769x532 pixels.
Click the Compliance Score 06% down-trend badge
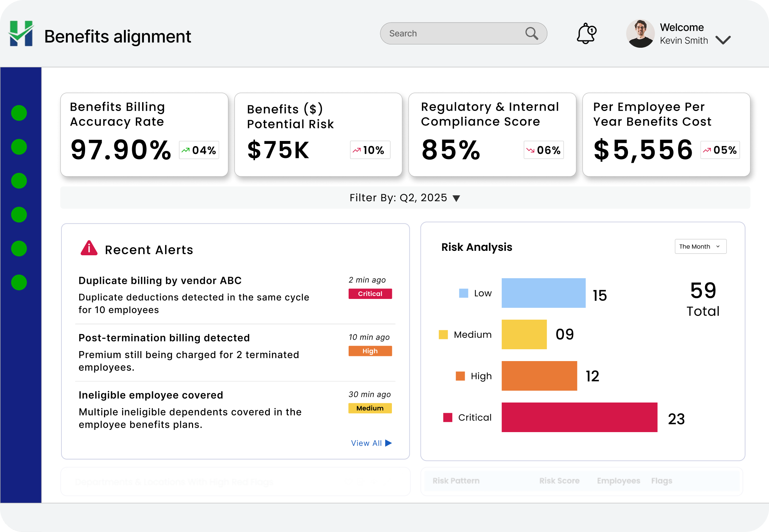pos(544,150)
